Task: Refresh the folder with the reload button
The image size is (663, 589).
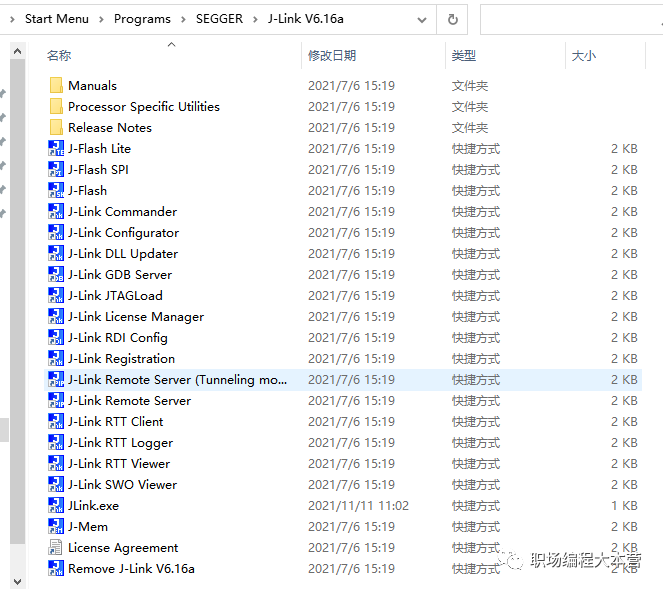Action: tap(452, 19)
